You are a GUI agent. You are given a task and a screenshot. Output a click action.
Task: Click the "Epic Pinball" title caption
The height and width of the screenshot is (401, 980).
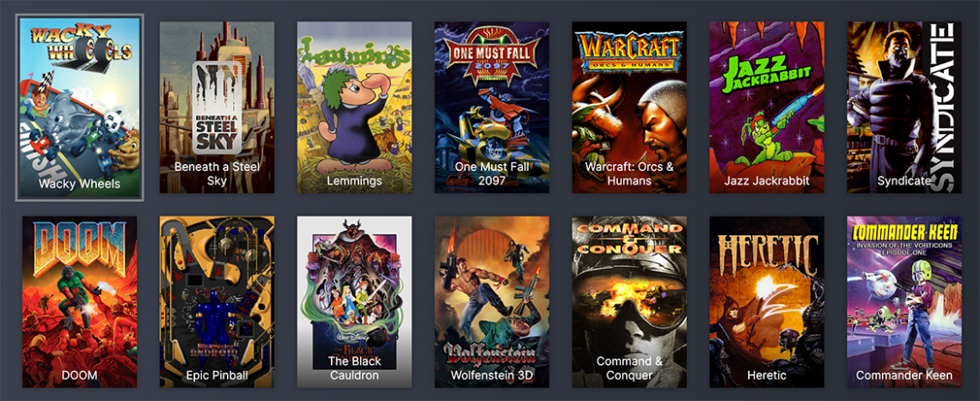click(217, 375)
